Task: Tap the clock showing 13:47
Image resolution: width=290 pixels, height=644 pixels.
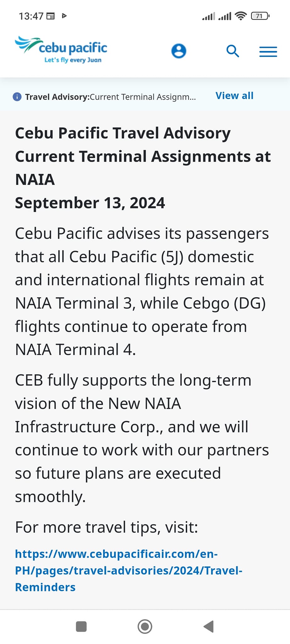Action: coord(31,16)
